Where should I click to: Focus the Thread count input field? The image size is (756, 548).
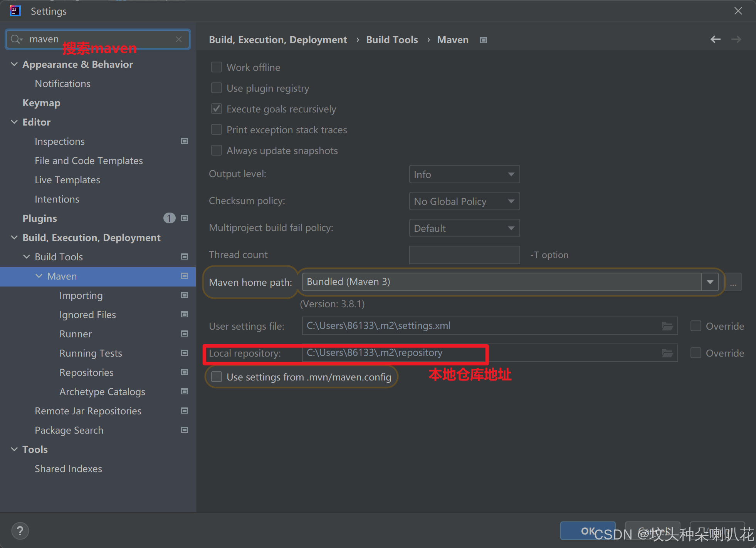click(x=464, y=255)
